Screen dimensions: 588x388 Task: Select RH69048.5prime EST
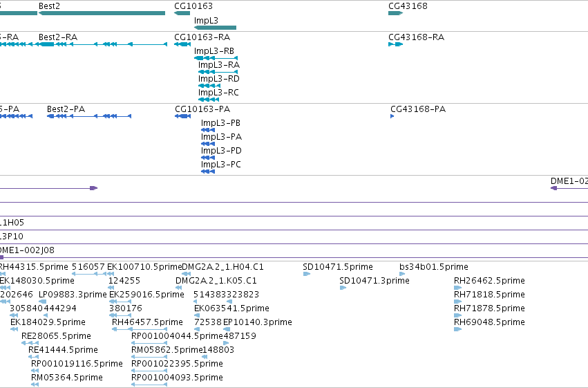pyautogui.click(x=457, y=329)
